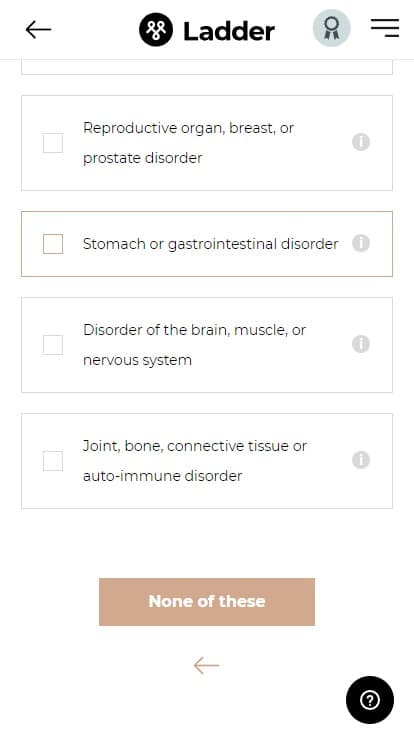Select None of these button

(207, 602)
